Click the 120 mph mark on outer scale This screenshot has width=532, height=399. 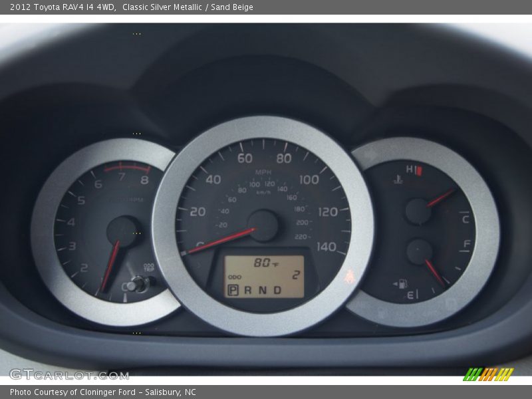click(x=328, y=212)
